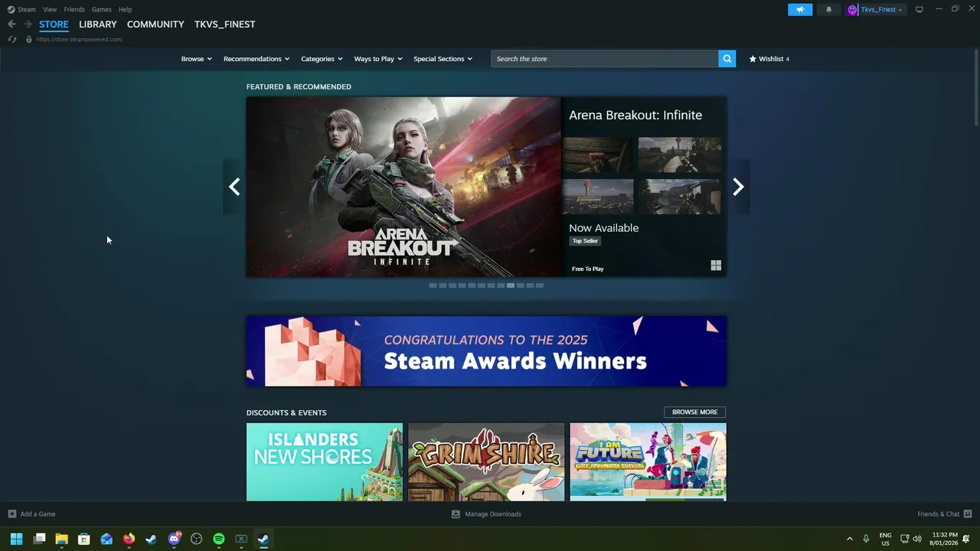This screenshot has width=980, height=551.
Task: Switch to the LIBRARY tab
Action: click(98, 24)
